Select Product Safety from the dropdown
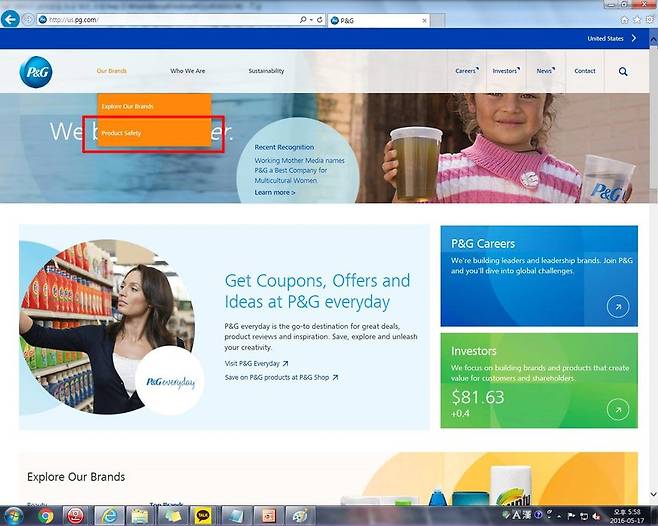658x526 pixels. point(121,133)
